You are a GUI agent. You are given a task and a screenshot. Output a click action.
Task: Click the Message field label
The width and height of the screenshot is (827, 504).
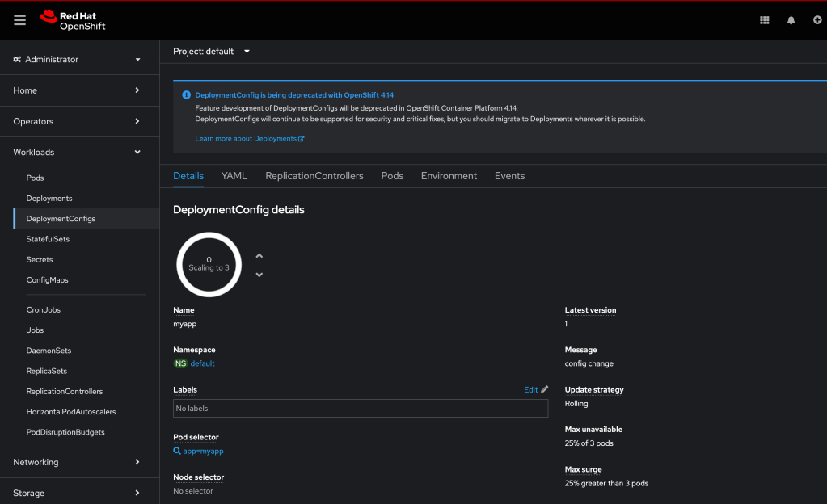(x=580, y=350)
